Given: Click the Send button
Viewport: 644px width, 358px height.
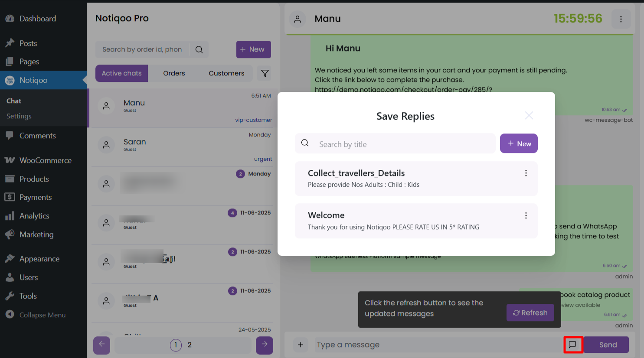Looking at the screenshot, I should pyautogui.click(x=607, y=345).
